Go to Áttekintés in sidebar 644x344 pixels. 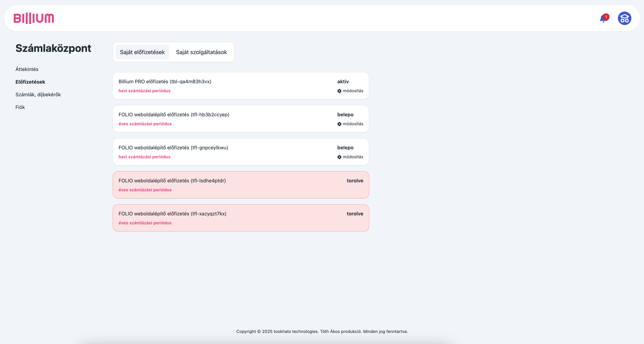tap(27, 69)
